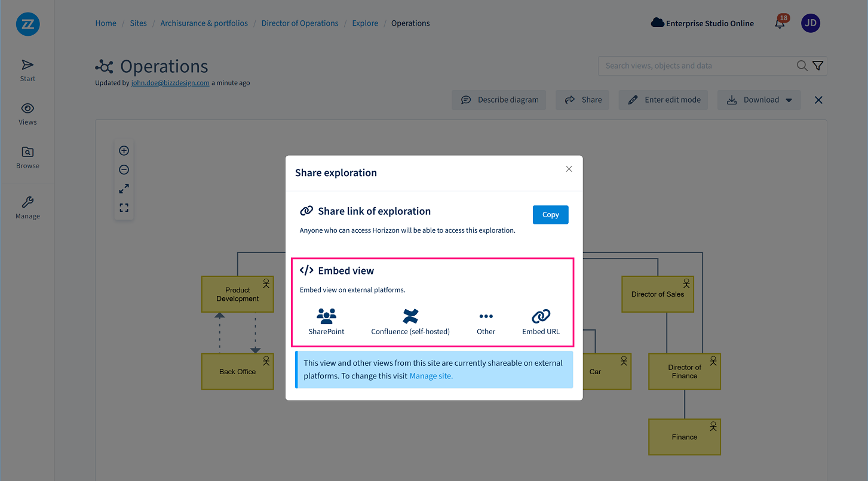Follow the Manage site link
The image size is (868, 481).
pyautogui.click(x=431, y=376)
